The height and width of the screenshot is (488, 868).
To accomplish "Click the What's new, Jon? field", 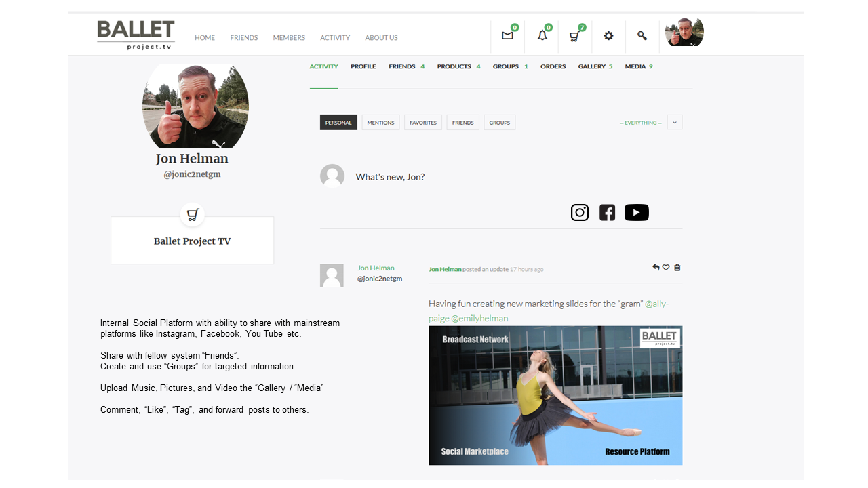I will coord(390,177).
